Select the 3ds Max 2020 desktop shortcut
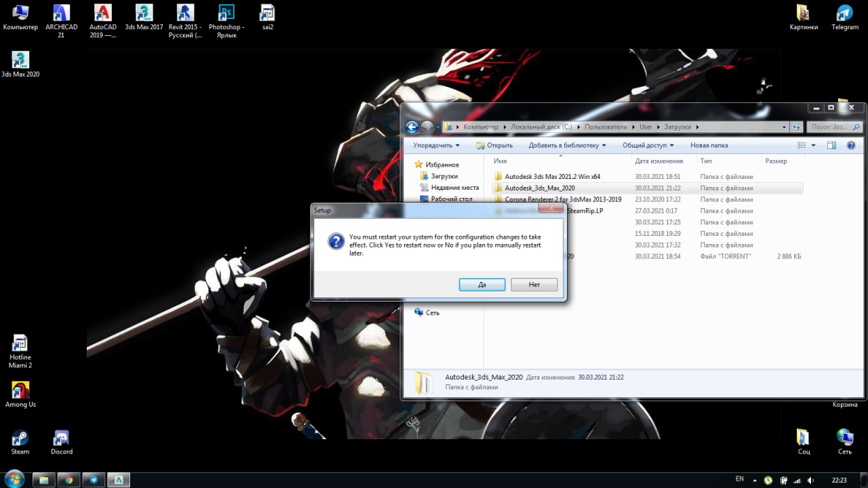This screenshot has width=868, height=488. pyautogui.click(x=20, y=64)
